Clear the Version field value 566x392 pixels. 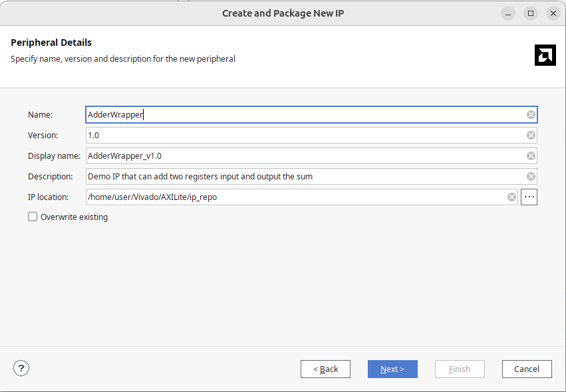point(531,136)
